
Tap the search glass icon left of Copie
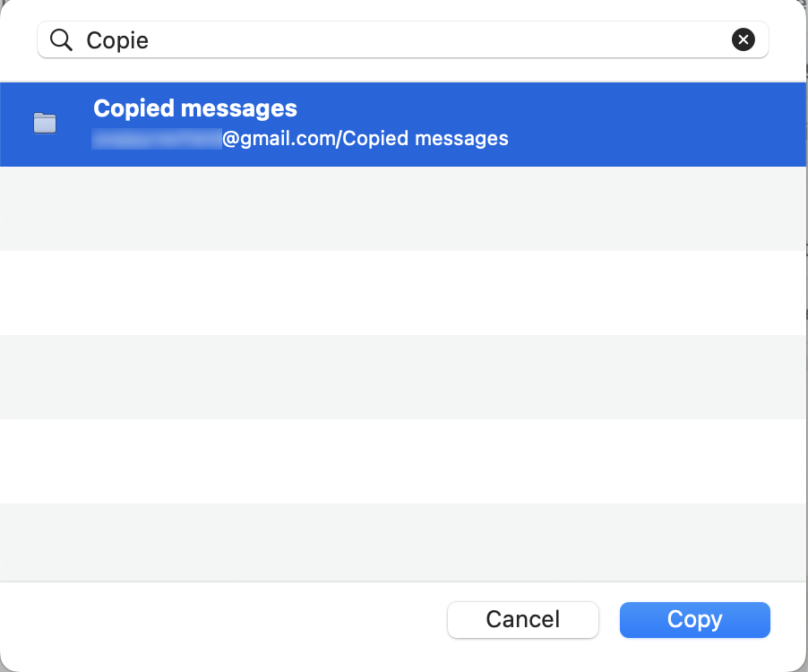[59, 39]
